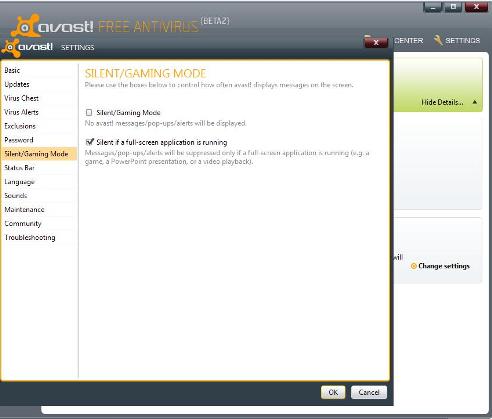Select Silent/Gaming Mode in the sidebar

coord(39,154)
